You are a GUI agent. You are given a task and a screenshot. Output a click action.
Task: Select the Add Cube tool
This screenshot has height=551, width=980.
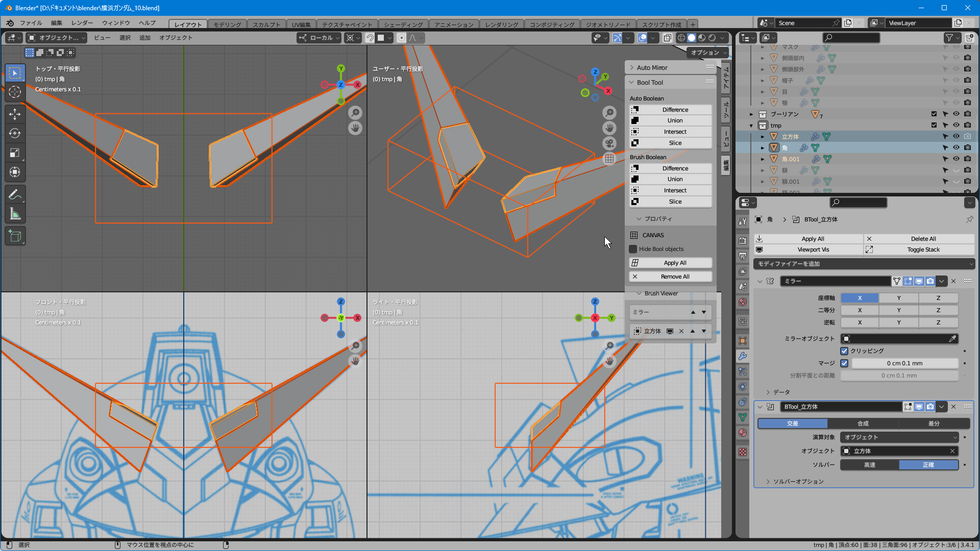point(15,236)
